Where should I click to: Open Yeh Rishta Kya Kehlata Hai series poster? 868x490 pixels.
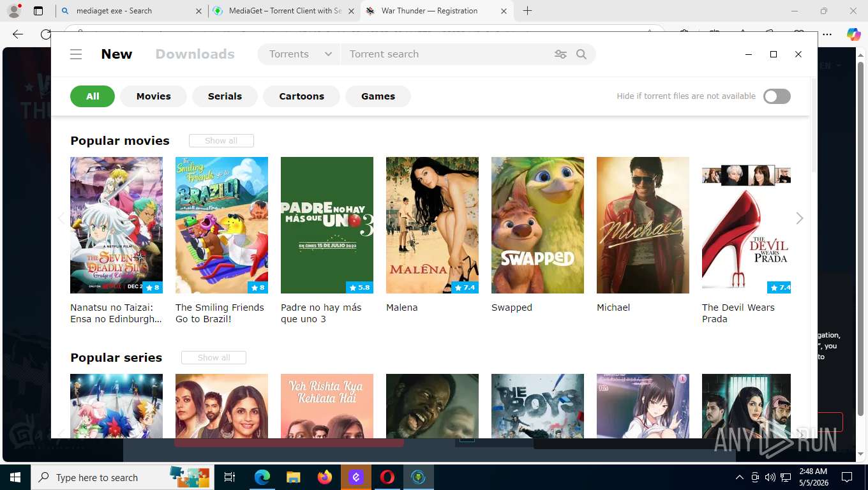[327, 406]
